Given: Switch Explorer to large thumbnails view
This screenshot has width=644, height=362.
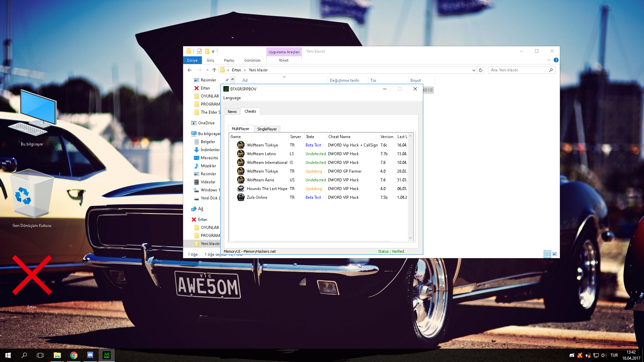Looking at the screenshot, I should coord(555,254).
